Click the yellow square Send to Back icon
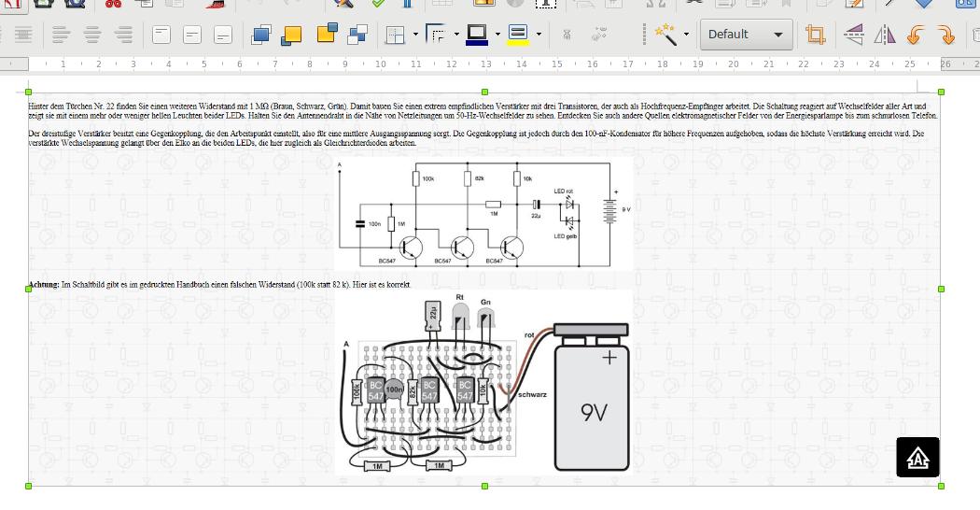Viewport: 980px width, 510px height. 291,35
